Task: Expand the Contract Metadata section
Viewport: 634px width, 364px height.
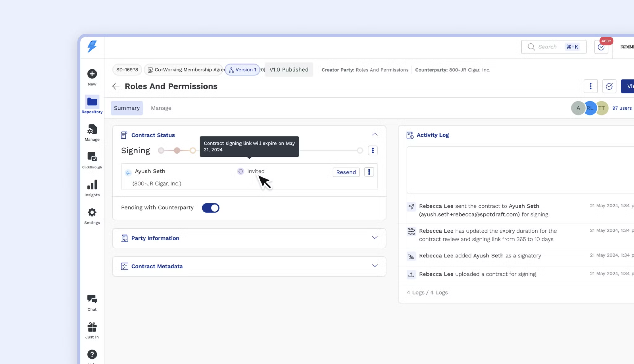Action: [374, 266]
